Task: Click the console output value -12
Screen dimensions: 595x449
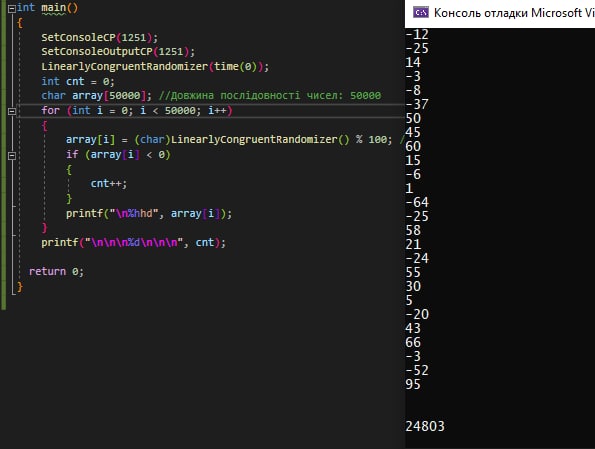Action: pos(417,35)
